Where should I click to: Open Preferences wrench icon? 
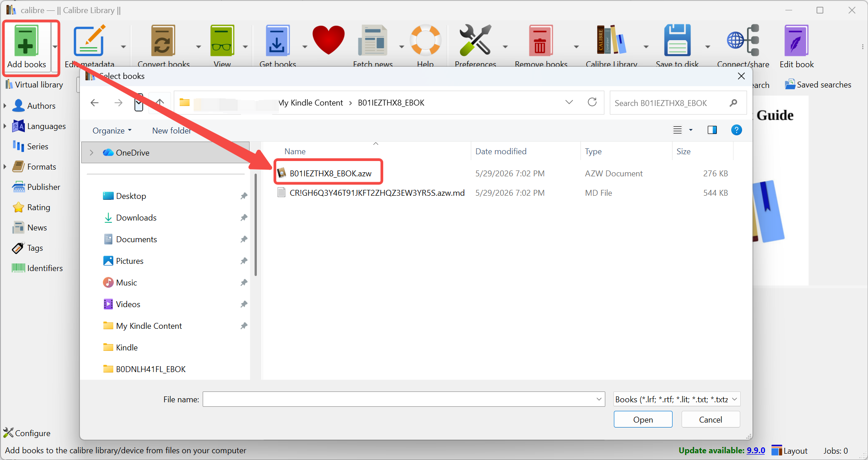point(475,41)
